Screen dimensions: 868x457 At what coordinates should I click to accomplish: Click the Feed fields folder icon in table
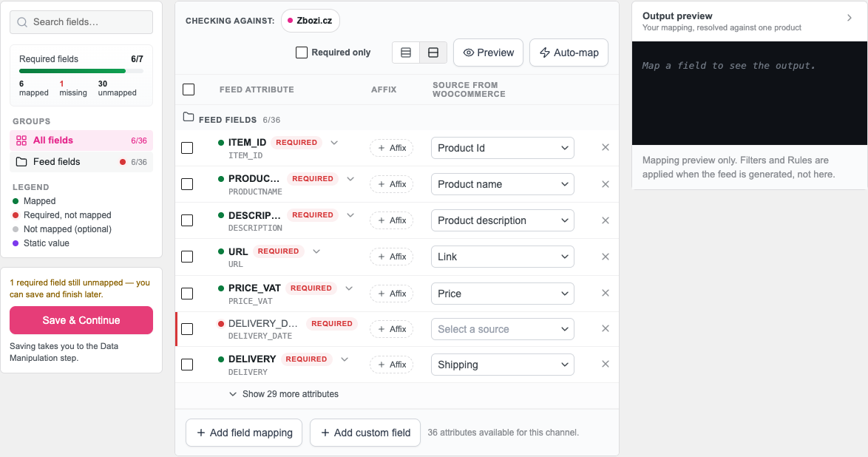189,117
